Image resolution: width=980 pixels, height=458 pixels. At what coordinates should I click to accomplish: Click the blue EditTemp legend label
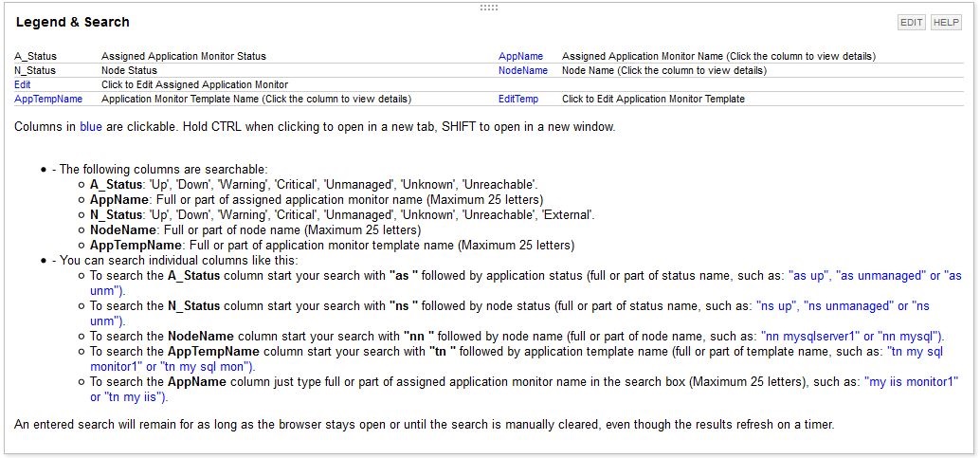518,99
